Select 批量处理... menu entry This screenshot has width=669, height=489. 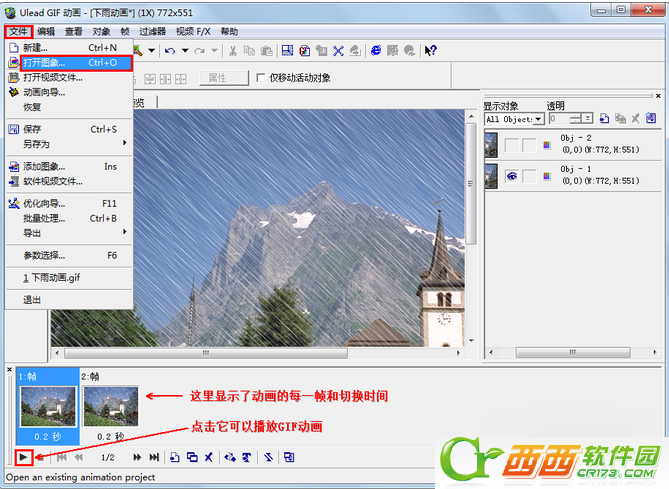point(69,218)
